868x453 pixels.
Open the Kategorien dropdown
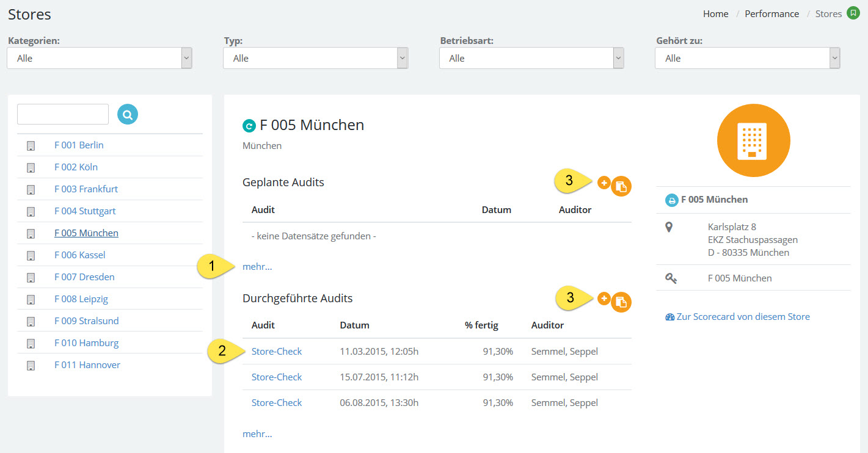point(100,59)
